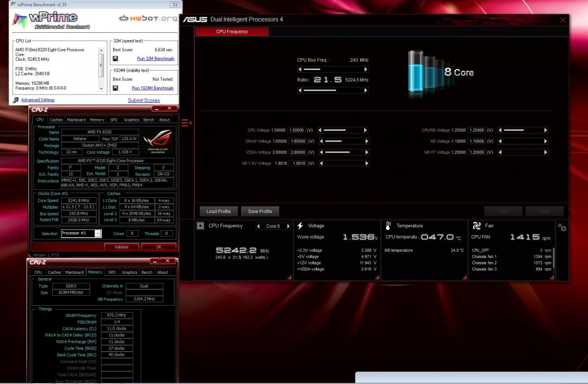Click the CPU Bus Freq slider track
Image resolution: width=588 pixels, height=384 pixels.
point(333,69)
